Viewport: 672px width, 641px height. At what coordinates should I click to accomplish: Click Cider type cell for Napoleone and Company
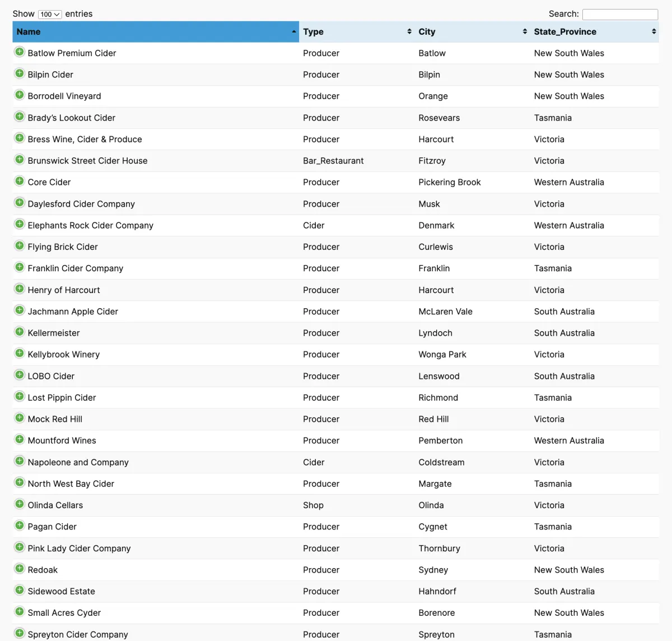pos(314,462)
